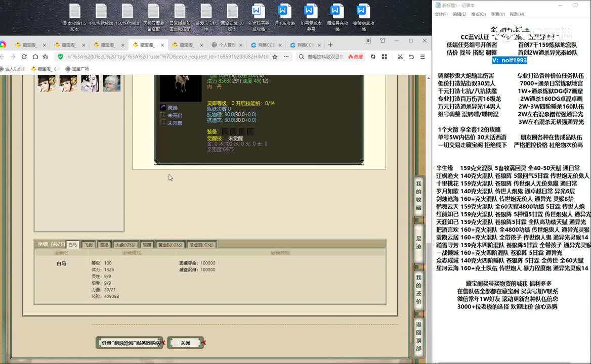This screenshot has height=364, width=591.
Task: Open WPS document 组号零成本养号
Action: [311, 18]
